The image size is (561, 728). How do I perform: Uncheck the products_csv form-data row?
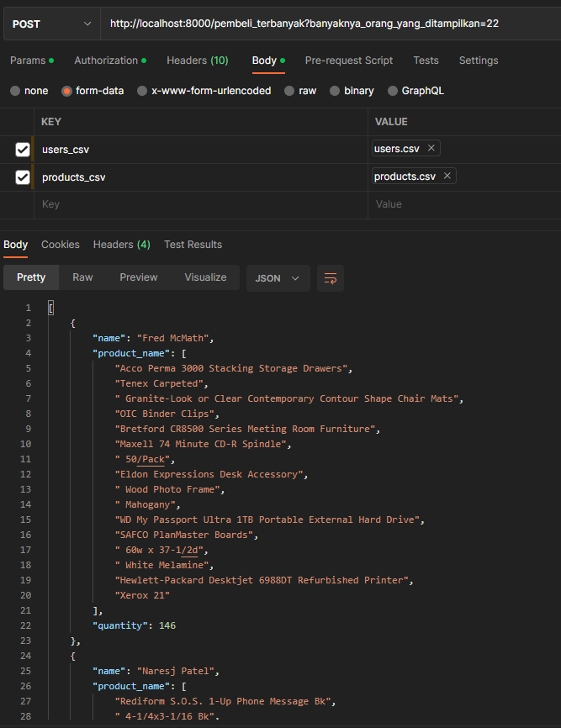(x=21, y=176)
